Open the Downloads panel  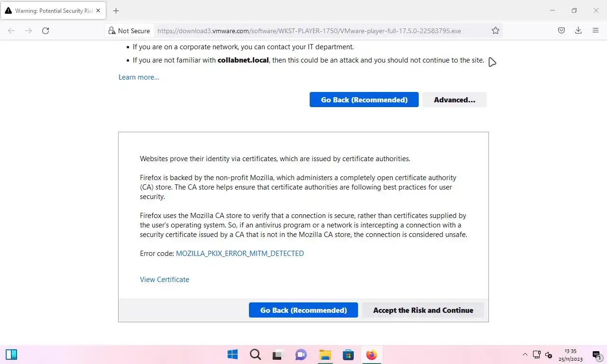pos(578,31)
